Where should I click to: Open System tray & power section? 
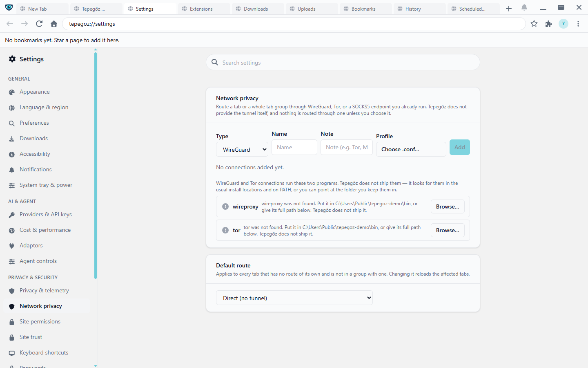47,185
